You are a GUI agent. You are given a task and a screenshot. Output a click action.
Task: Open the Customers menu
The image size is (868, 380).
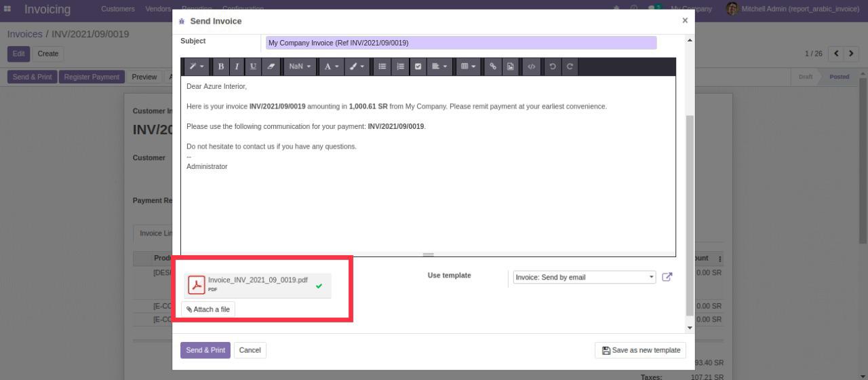click(117, 9)
